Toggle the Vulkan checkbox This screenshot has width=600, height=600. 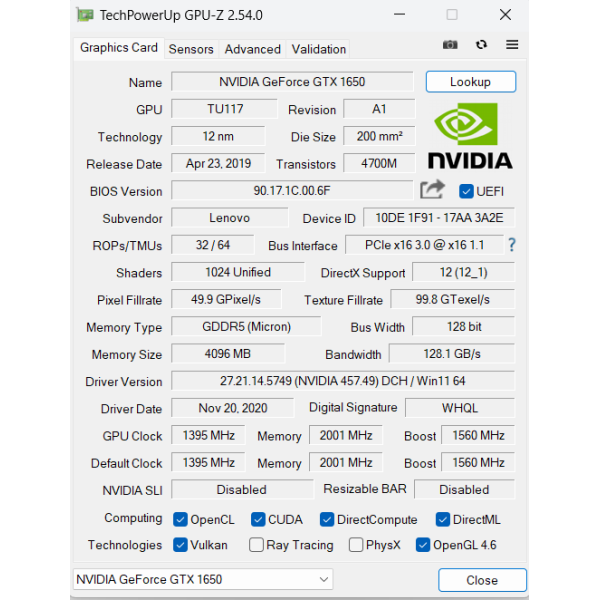(180, 545)
